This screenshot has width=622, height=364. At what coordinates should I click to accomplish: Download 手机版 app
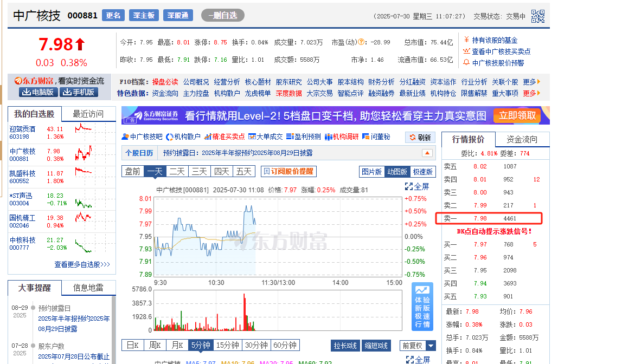(x=79, y=92)
